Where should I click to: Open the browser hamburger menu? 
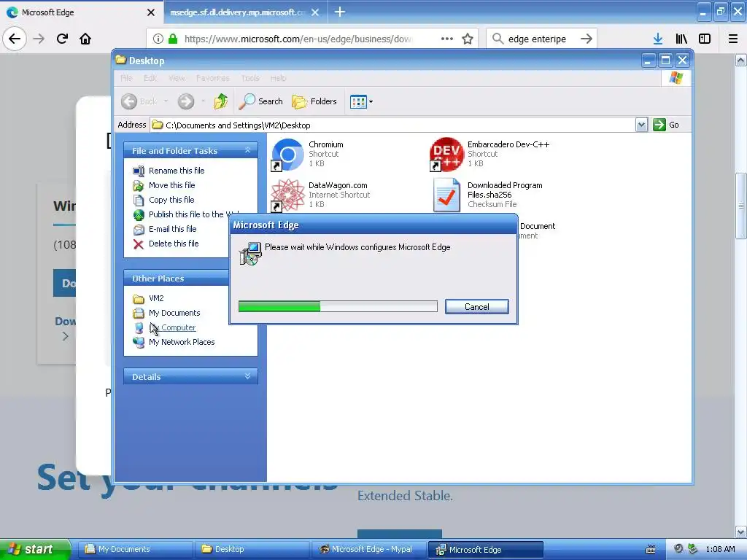click(x=732, y=39)
